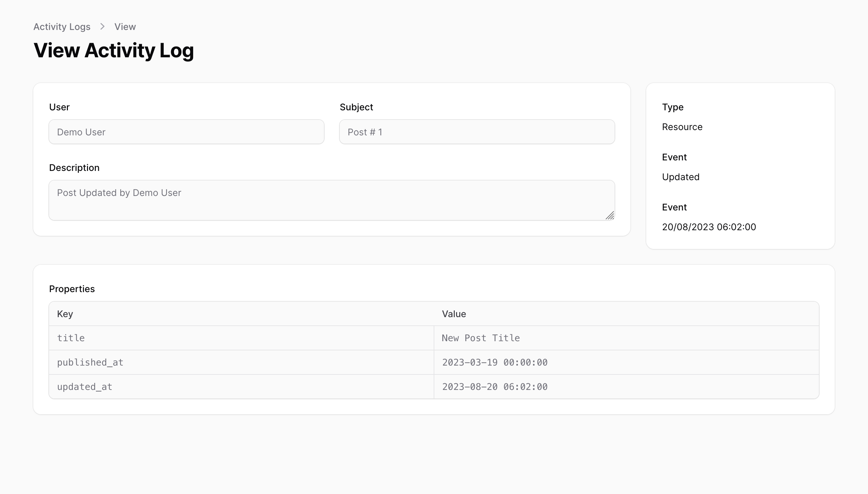Image resolution: width=868 pixels, height=494 pixels.
Task: Click the published_at key cell
Action: click(241, 362)
